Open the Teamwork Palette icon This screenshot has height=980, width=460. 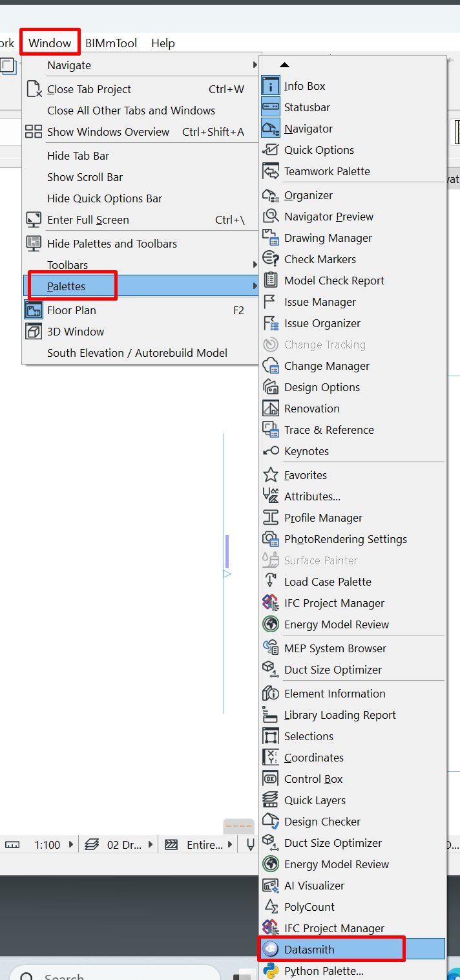click(x=271, y=171)
